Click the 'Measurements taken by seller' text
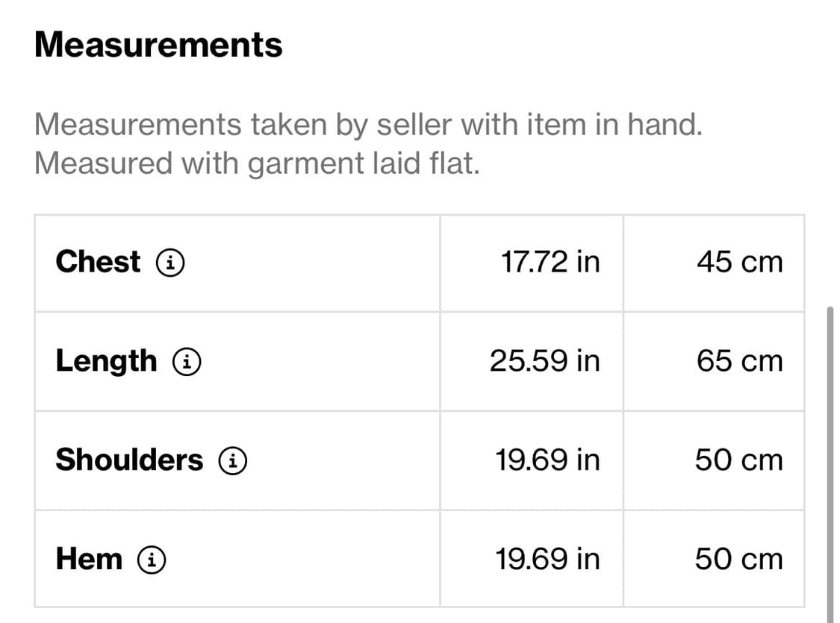 click(x=368, y=125)
